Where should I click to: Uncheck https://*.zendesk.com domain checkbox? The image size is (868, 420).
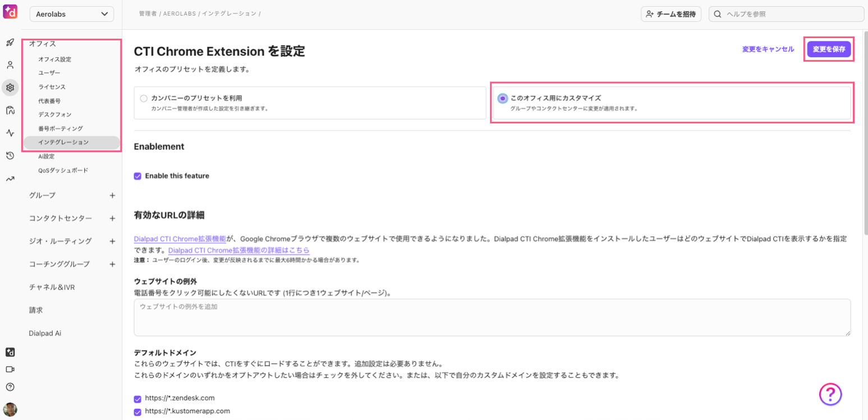137,399
